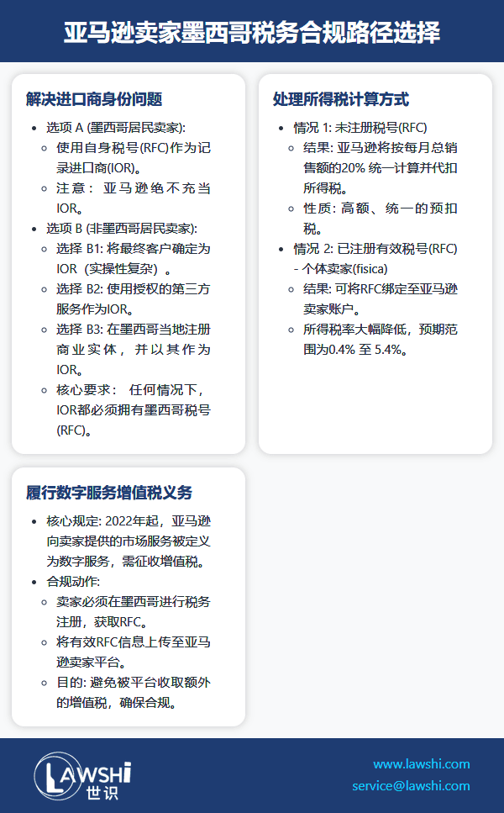Screen dimensions: 504x813
Task: Click the 选项 A (墨西哥居民卖家) bullet
Action: coord(115,128)
